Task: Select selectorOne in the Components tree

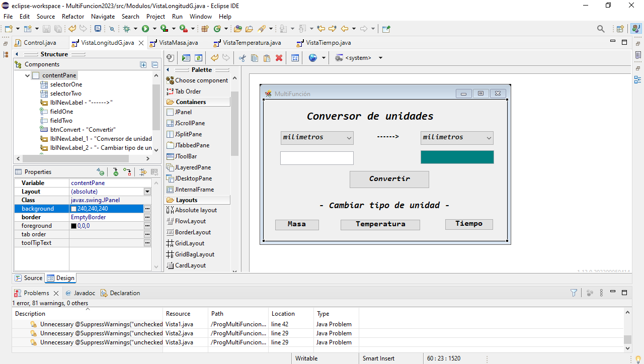Action: pyautogui.click(x=61, y=84)
